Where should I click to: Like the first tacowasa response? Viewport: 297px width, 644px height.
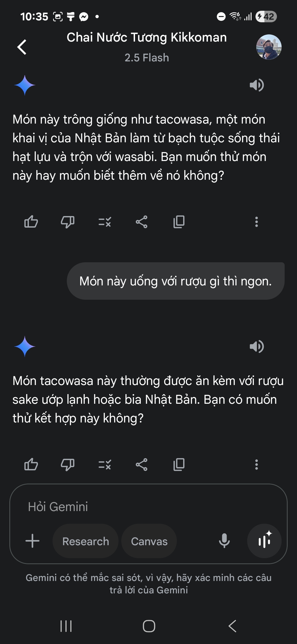click(x=31, y=222)
